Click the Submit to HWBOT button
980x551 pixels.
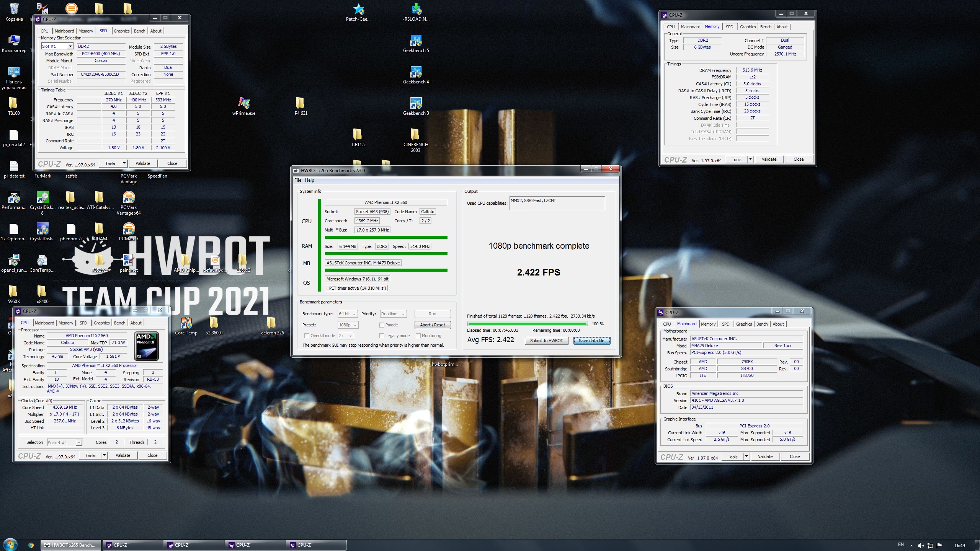(546, 341)
